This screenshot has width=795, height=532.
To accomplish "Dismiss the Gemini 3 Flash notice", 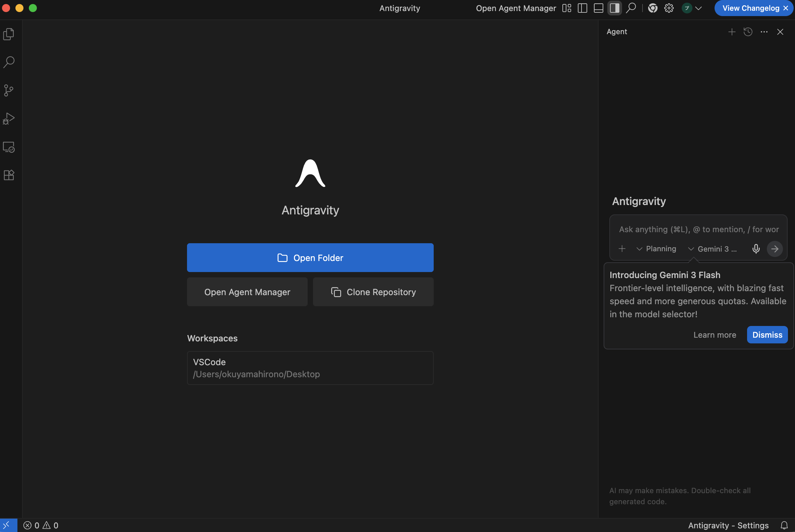I will pos(767,335).
